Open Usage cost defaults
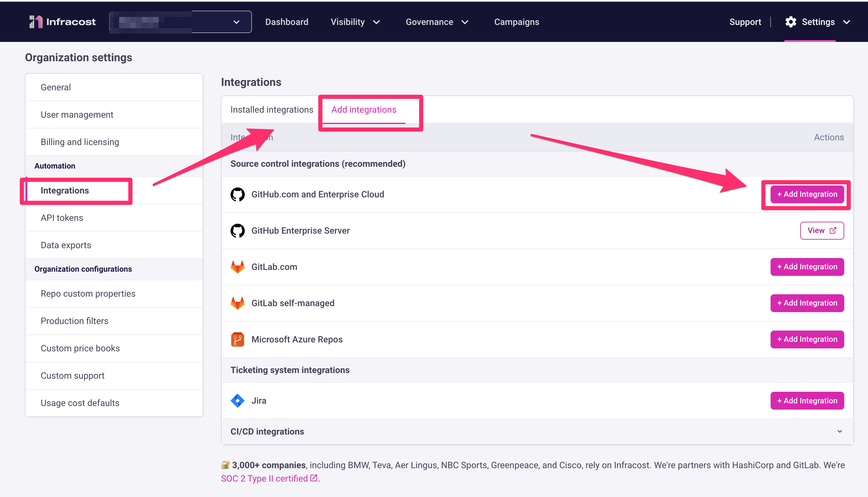868x497 pixels. click(114, 403)
